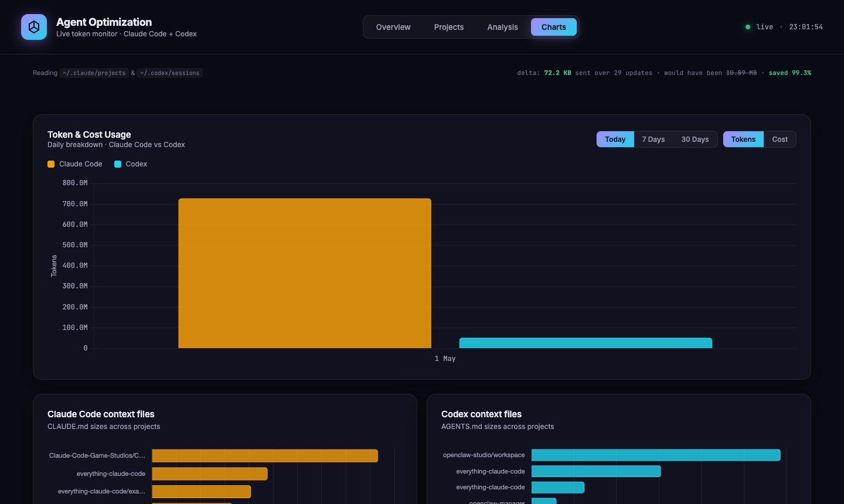The height and width of the screenshot is (504, 844).
Task: Click the struck-through 10.89 MB value
Action: (741, 73)
